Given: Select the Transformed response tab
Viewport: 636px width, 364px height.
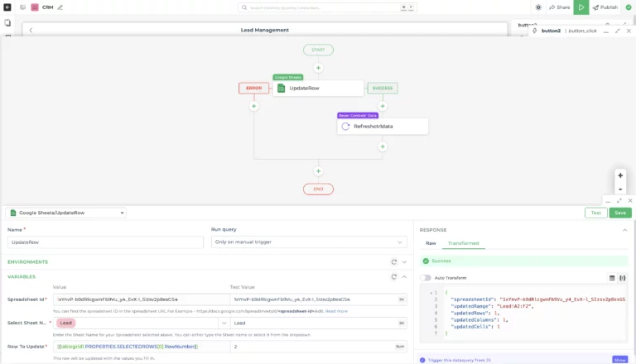Looking at the screenshot, I should [463, 243].
